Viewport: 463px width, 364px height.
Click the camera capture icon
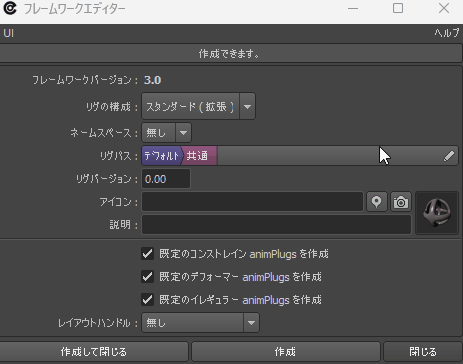pyautogui.click(x=401, y=202)
